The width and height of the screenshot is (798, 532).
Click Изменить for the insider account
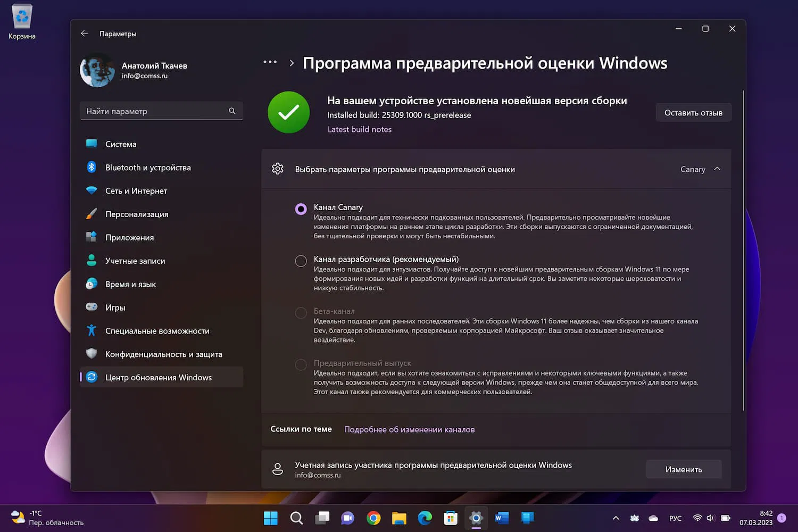684,470
